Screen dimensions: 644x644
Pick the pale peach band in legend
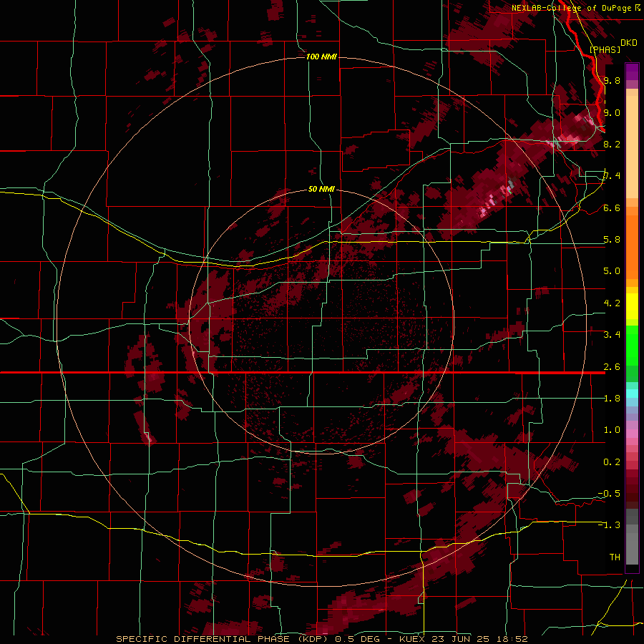(632, 147)
